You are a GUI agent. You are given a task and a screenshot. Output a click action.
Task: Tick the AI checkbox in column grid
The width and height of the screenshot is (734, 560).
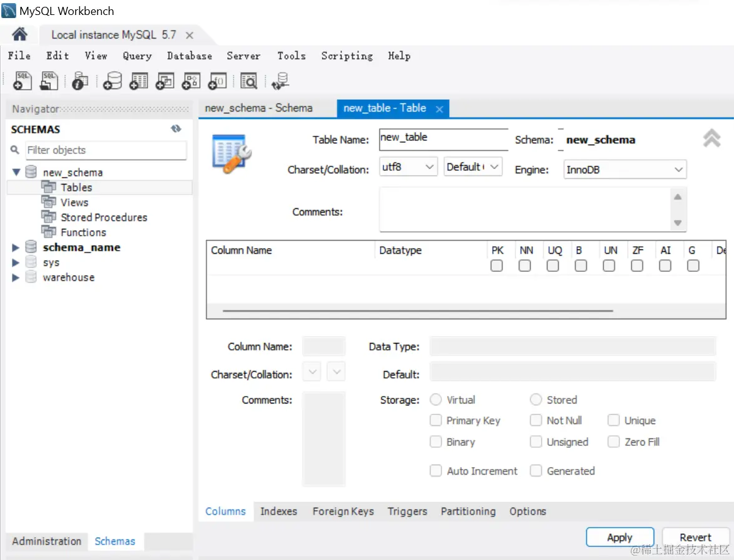coord(665,266)
